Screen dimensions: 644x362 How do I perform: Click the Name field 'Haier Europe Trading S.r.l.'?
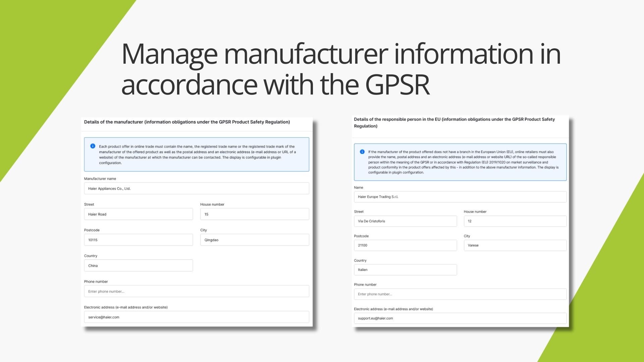click(460, 197)
